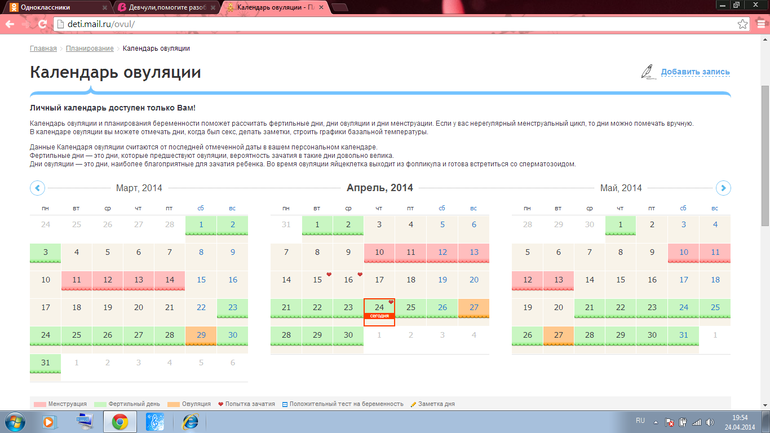The height and width of the screenshot is (433, 770).
Task: Reload the page in browser
Action: point(42,24)
